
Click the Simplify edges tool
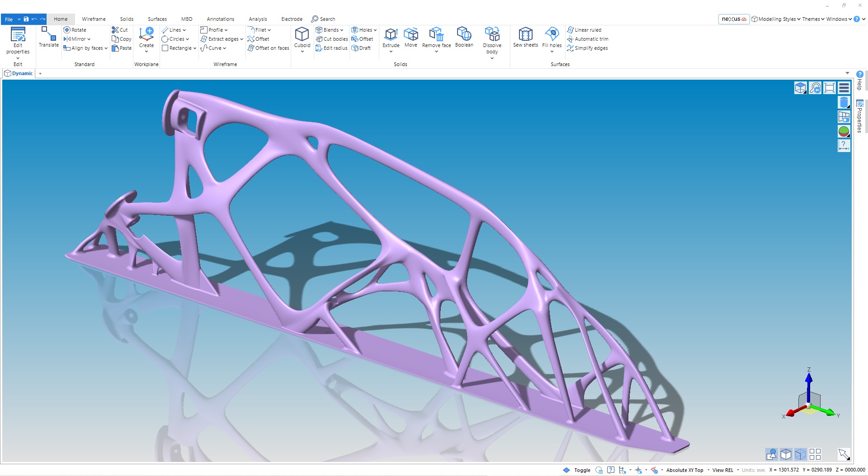pos(587,48)
